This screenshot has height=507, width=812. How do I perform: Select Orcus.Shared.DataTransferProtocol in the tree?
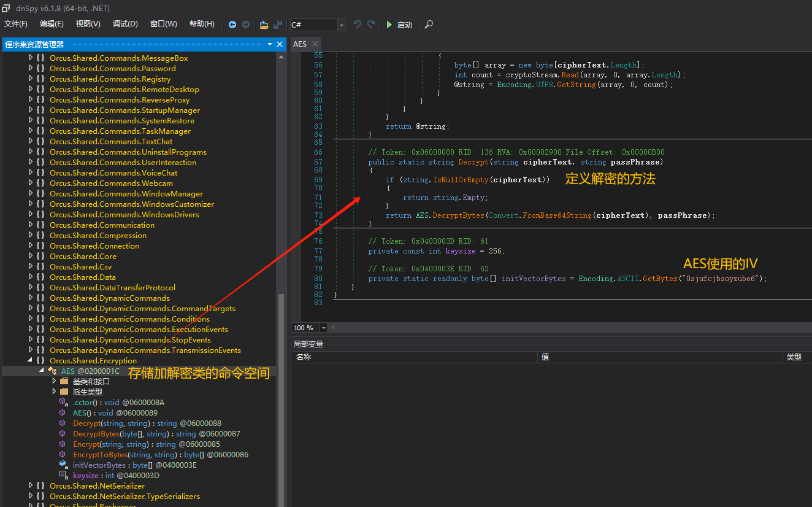click(112, 287)
